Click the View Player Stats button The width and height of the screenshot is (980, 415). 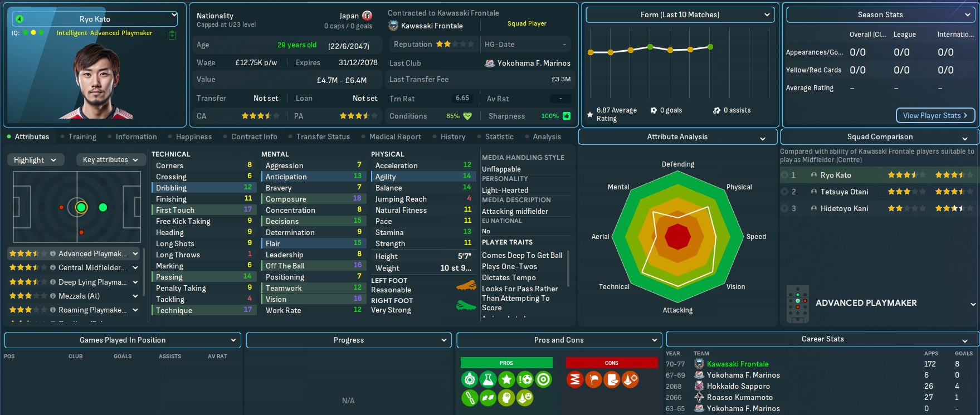tap(935, 115)
